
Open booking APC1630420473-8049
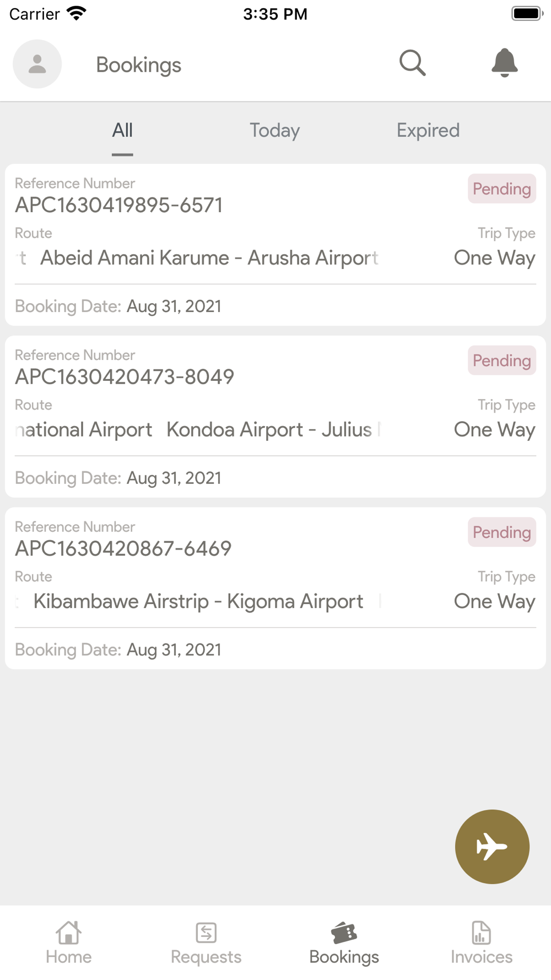coord(125,377)
